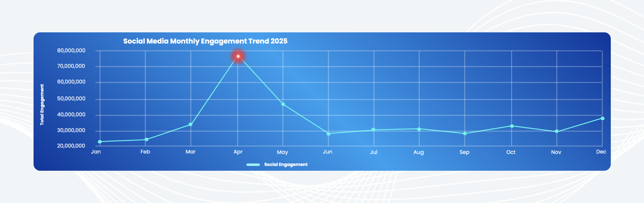This screenshot has height=203, width=644.
Task: Click the Sep month label
Action: (465, 152)
